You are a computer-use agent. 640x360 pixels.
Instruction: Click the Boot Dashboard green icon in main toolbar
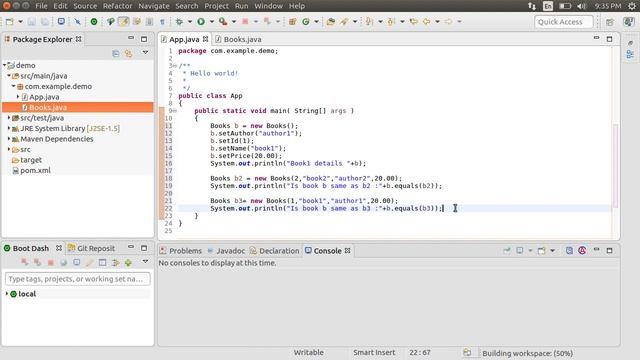point(94,22)
